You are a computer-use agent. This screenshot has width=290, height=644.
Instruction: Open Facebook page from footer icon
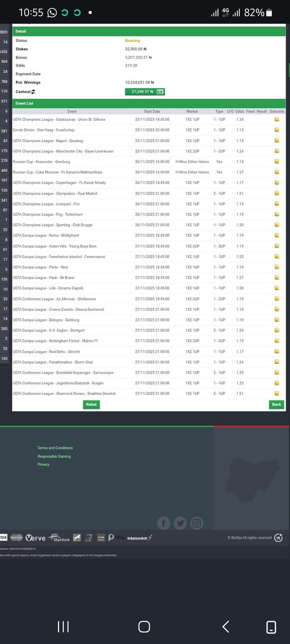coord(164,523)
